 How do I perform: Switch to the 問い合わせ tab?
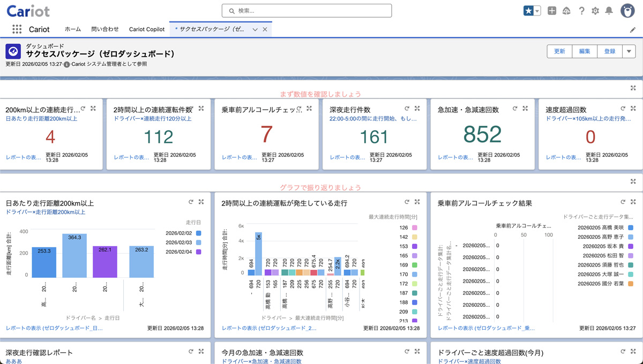(x=105, y=29)
